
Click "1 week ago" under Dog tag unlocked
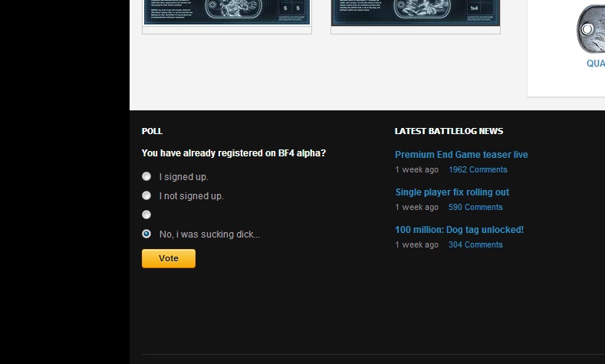(416, 244)
